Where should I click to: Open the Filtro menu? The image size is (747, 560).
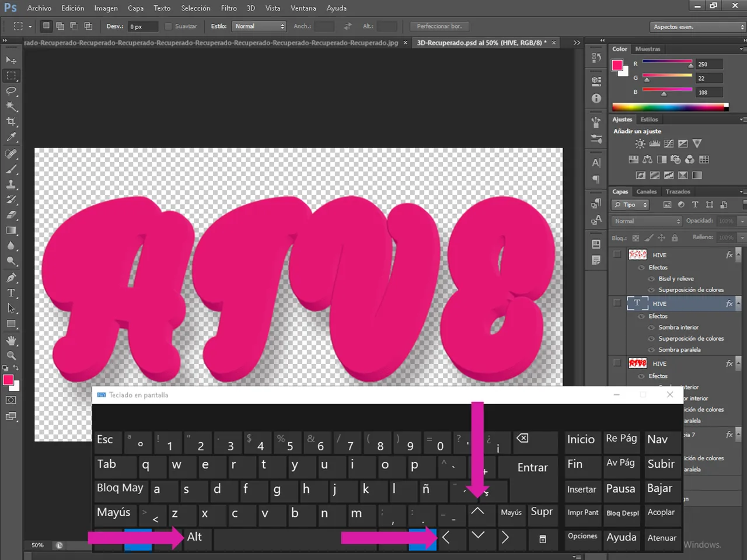(x=229, y=8)
